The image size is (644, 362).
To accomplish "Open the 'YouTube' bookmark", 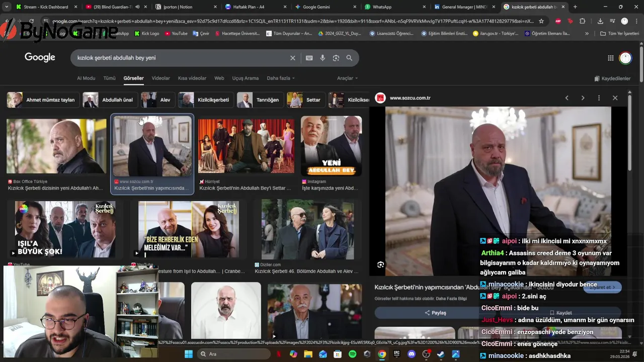I will [x=176, y=34].
